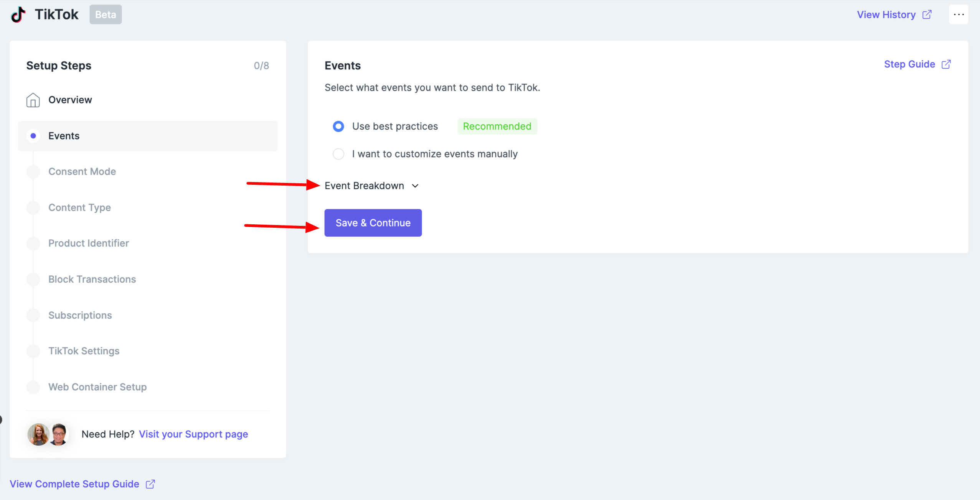Go to the Product Identifier step

89,243
